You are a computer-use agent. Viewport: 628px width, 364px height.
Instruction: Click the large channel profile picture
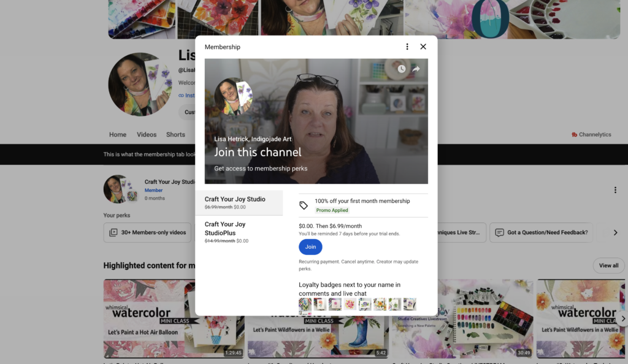tap(140, 85)
